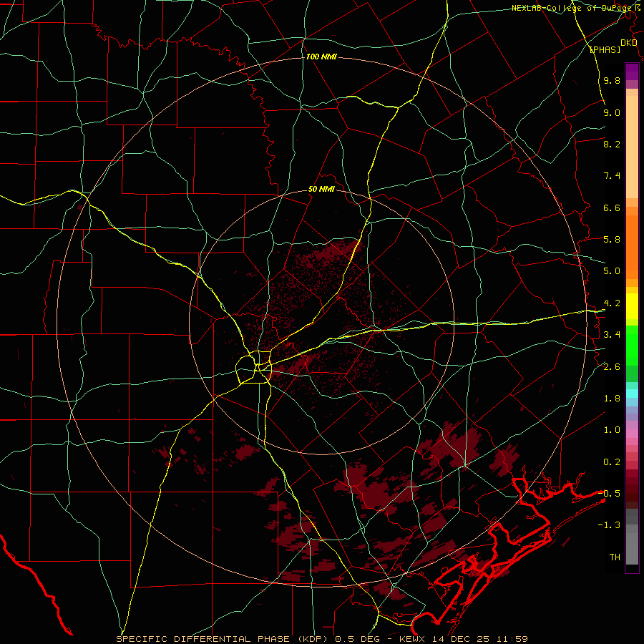
Task: Click the 9.8 value on the color scale
Action: 612,80
